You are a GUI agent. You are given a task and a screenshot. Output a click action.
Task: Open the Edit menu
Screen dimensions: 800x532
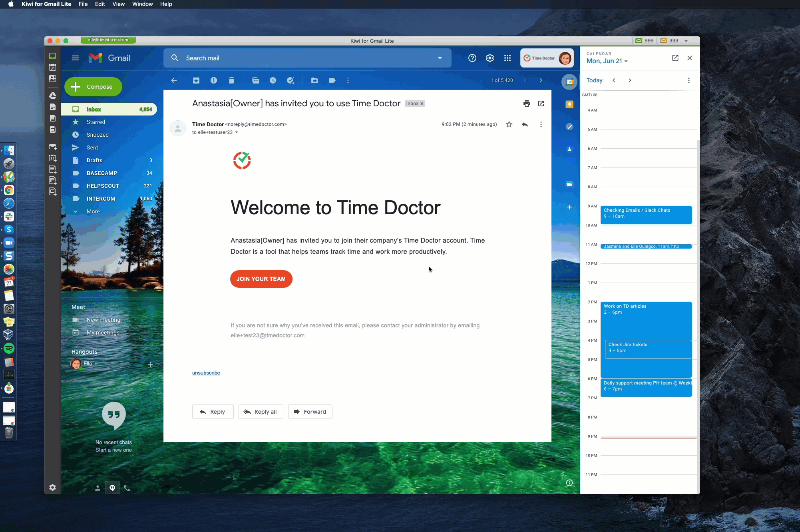coord(100,4)
